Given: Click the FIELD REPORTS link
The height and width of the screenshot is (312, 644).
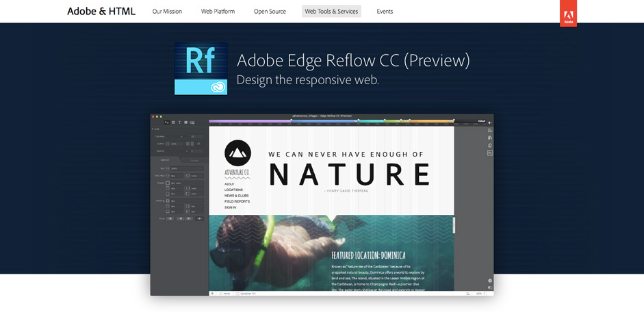Looking at the screenshot, I should pos(237,202).
